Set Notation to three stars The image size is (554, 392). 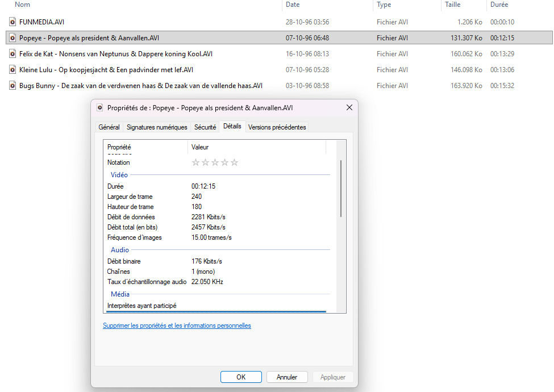click(215, 162)
